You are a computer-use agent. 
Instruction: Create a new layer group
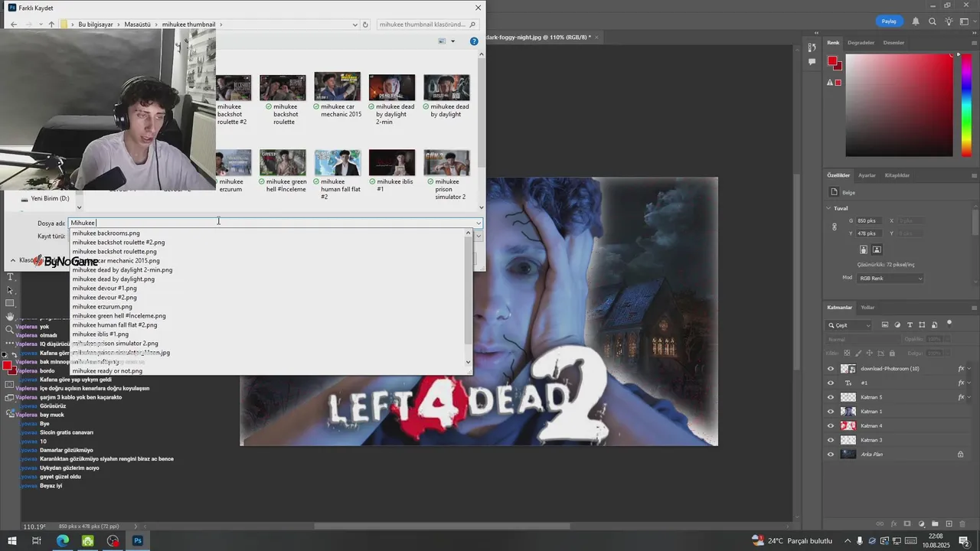coord(936,523)
